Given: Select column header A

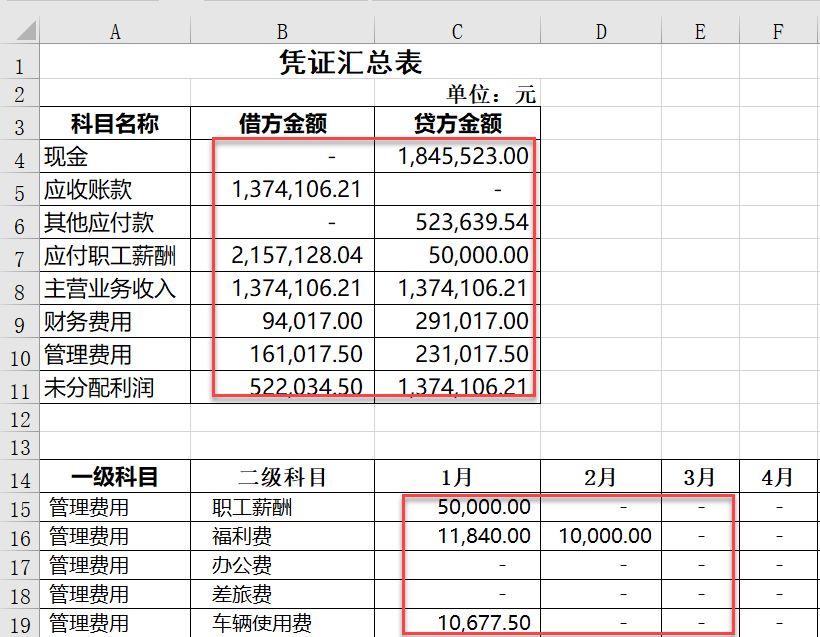Looking at the screenshot, I should [x=115, y=30].
